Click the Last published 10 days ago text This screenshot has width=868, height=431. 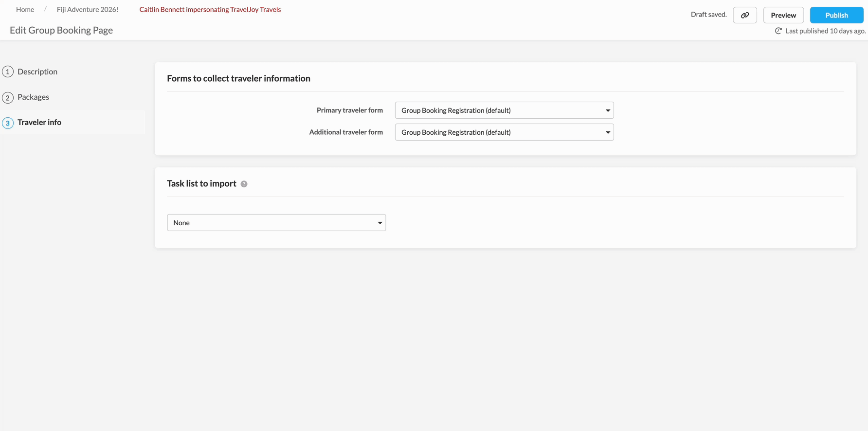point(825,31)
